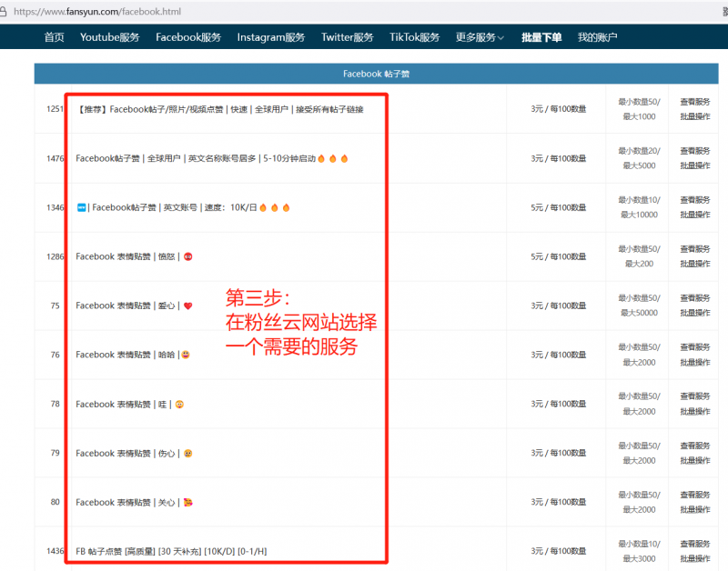Click service ID 75
The height and width of the screenshot is (571, 728).
[55, 306]
